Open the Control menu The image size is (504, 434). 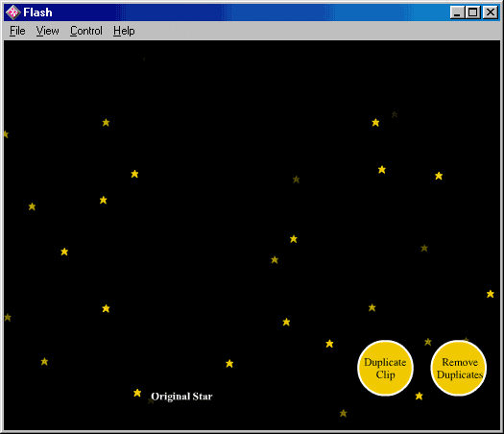86,31
